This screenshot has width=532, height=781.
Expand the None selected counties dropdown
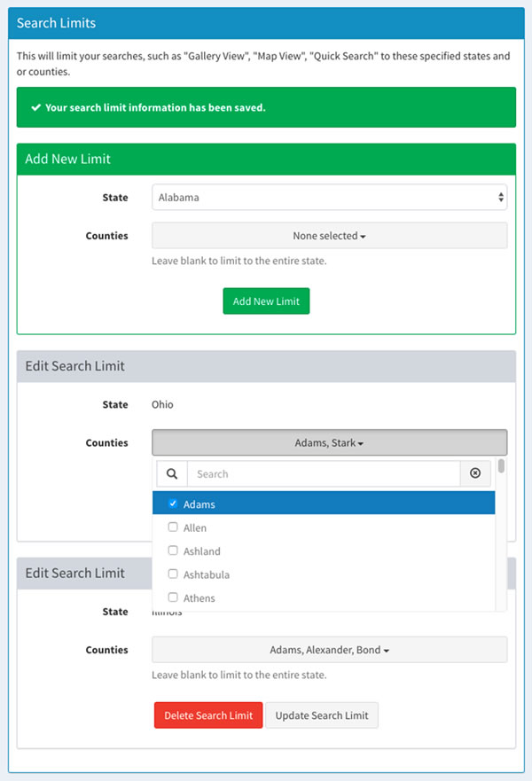[x=329, y=236]
